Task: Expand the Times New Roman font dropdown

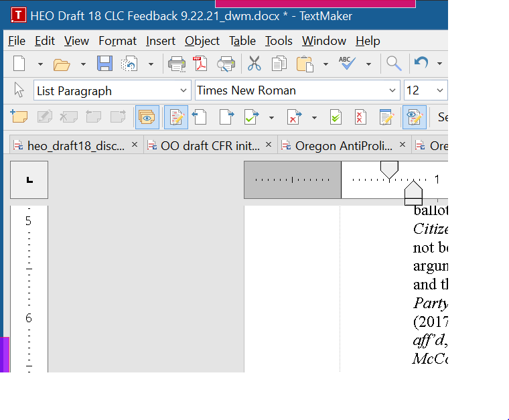Action: click(392, 90)
